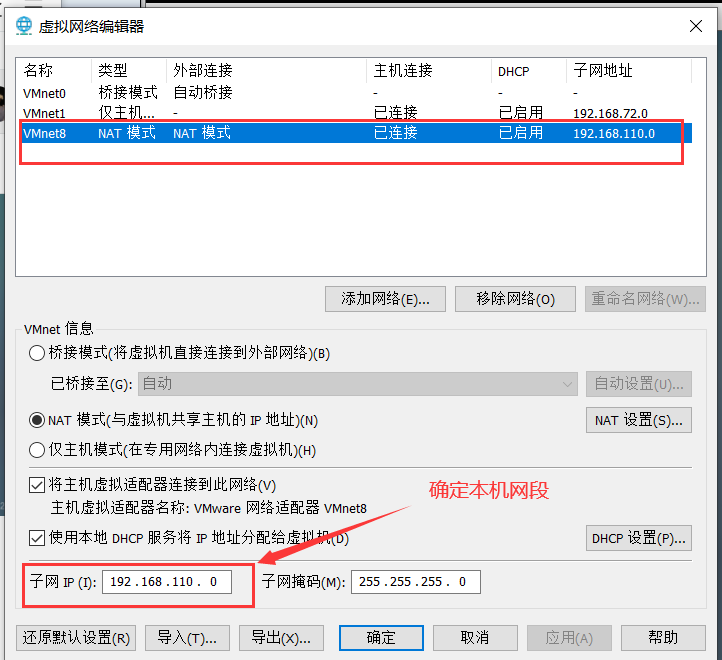Close the 虚拟网络编辑器 dialog
722x660 pixels.
696,26
